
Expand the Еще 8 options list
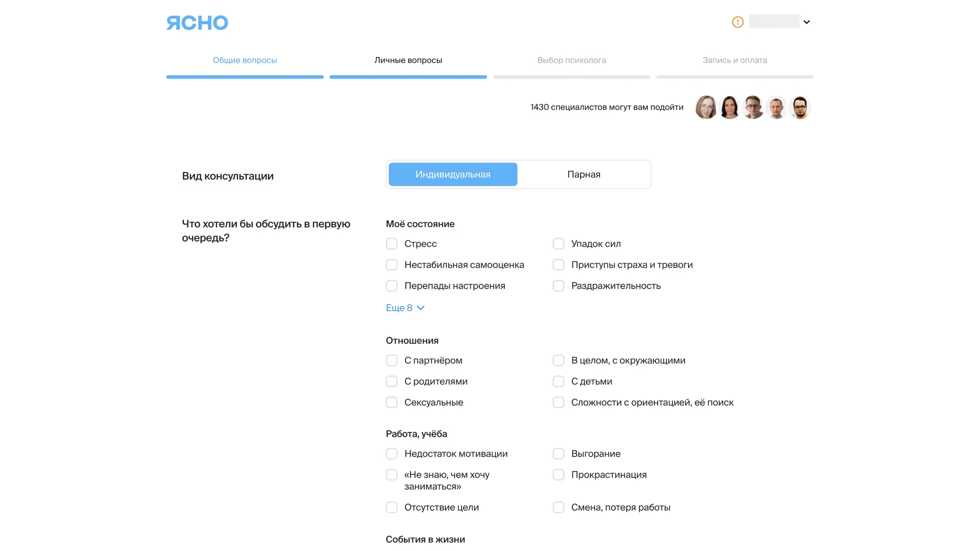point(405,307)
